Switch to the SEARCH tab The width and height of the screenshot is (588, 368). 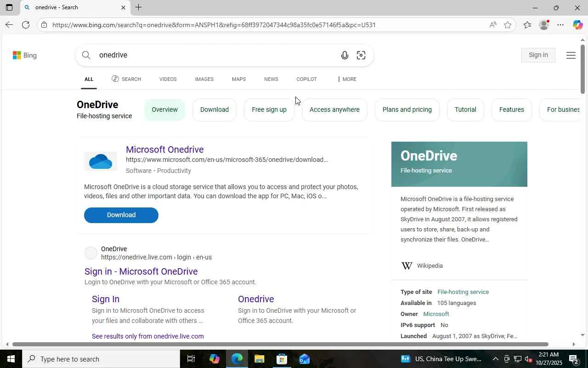[126, 79]
